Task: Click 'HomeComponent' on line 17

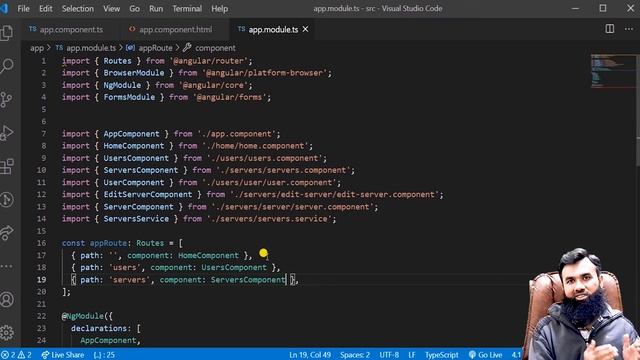Action: pos(209,255)
